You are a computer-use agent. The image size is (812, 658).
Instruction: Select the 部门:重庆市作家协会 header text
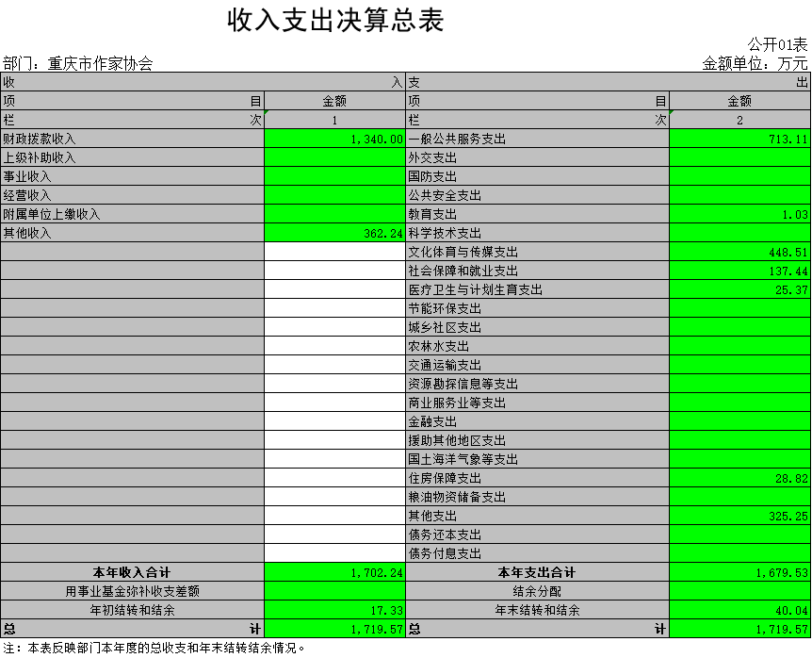[78, 64]
